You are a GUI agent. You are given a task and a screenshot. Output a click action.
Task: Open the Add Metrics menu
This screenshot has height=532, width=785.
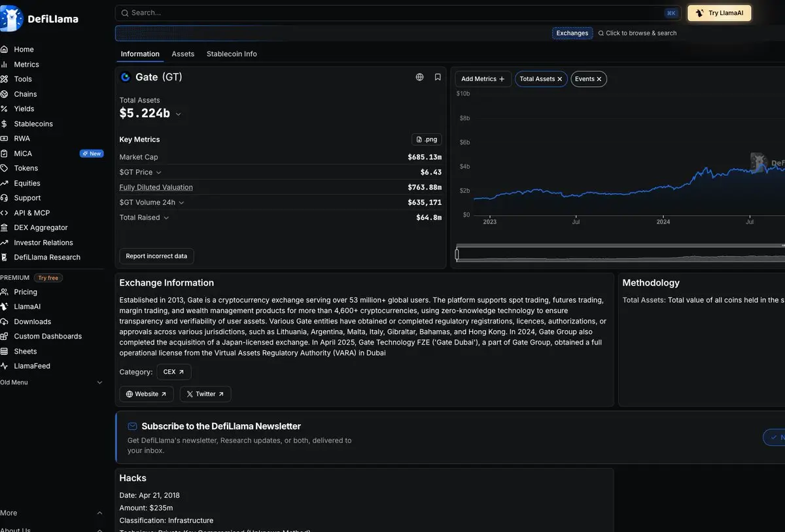[483, 79]
